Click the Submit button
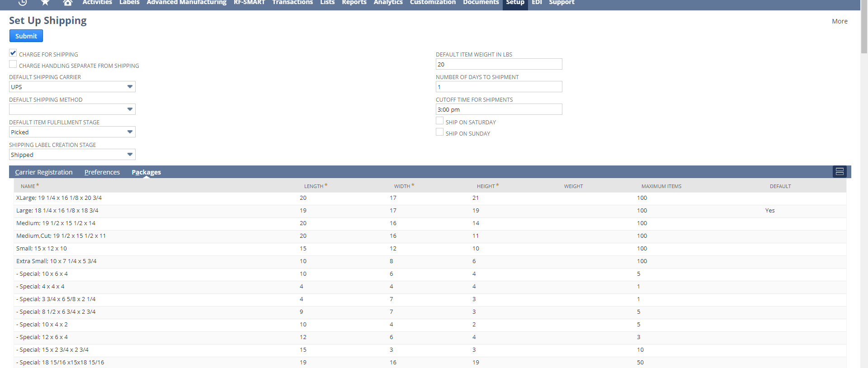This screenshot has width=868, height=368. click(x=26, y=36)
